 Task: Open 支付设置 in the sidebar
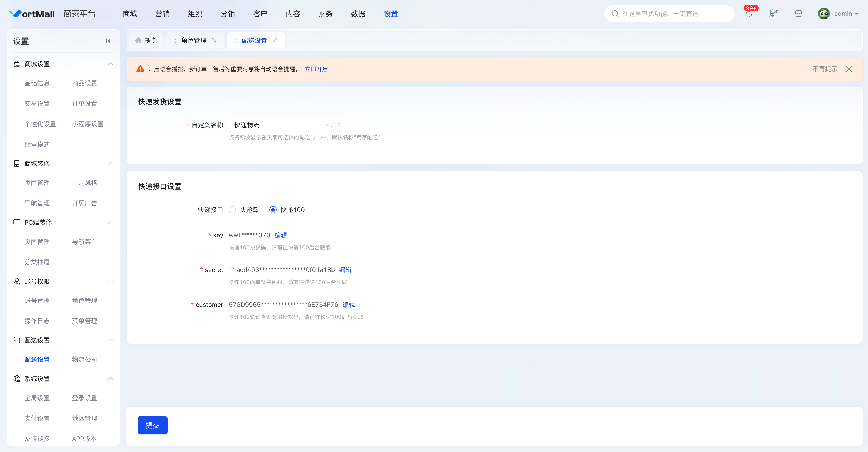tap(37, 418)
